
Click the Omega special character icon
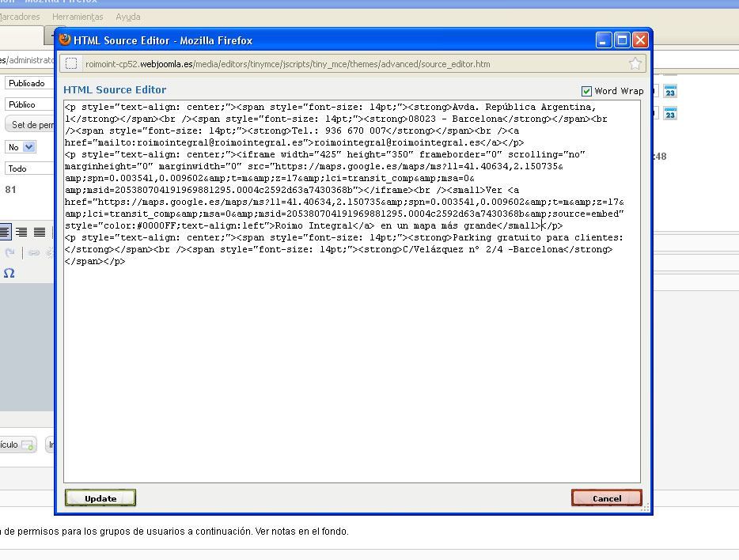click(9, 273)
